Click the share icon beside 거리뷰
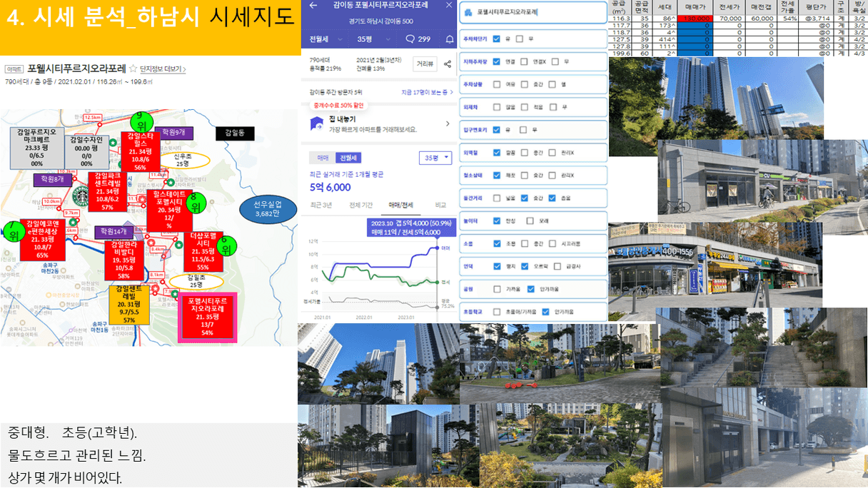Viewport: 868px width, 488px height. (x=448, y=63)
